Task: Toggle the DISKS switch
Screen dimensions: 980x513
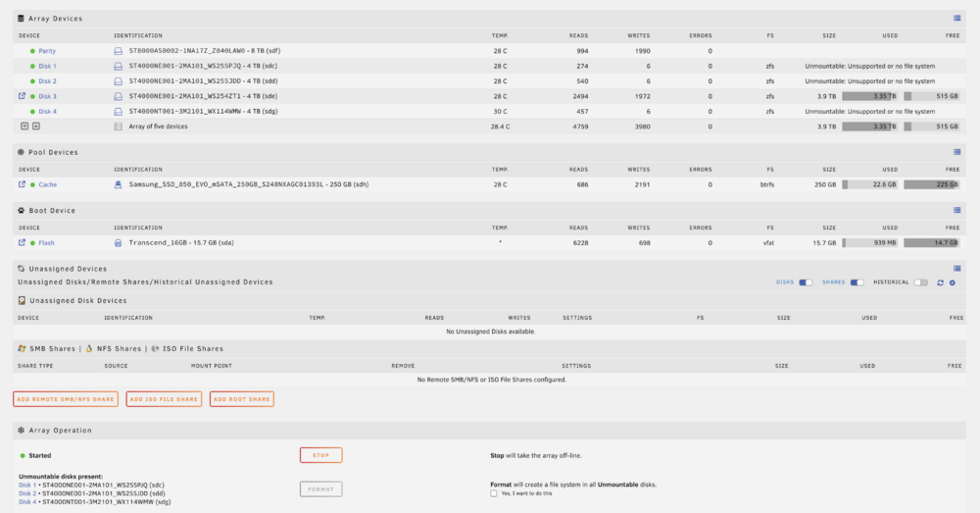Action: (806, 282)
